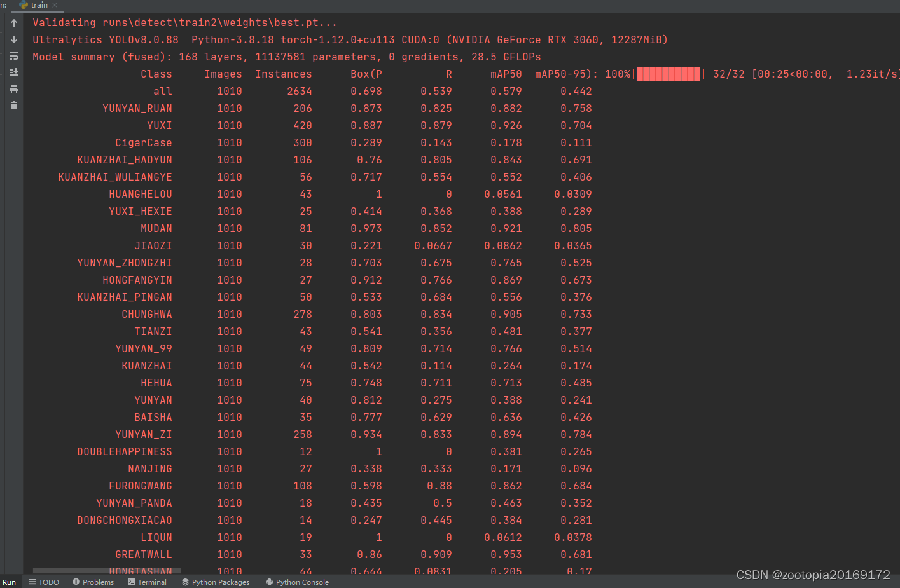Image resolution: width=900 pixels, height=588 pixels.
Task: Click the MUDAN class name
Action: pos(156,229)
